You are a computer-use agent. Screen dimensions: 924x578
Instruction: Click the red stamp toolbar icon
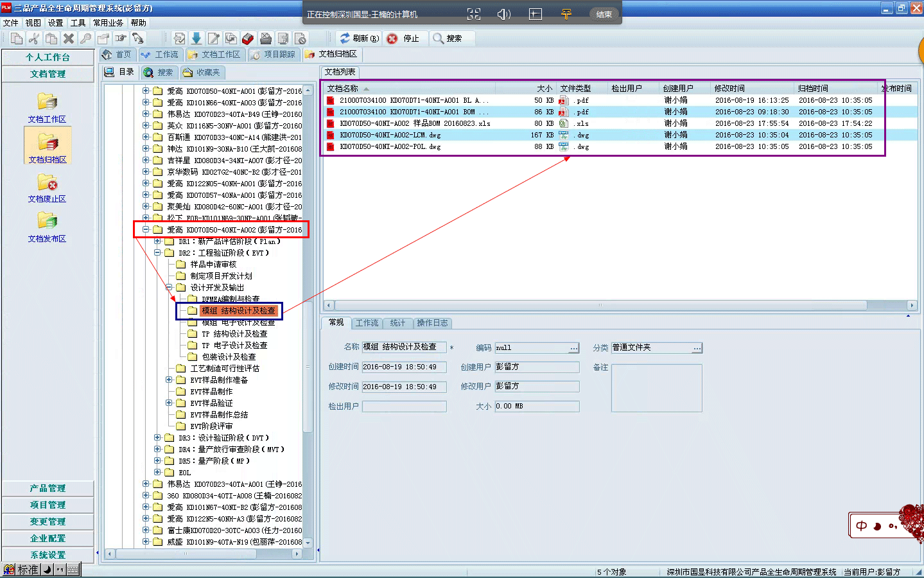click(248, 39)
